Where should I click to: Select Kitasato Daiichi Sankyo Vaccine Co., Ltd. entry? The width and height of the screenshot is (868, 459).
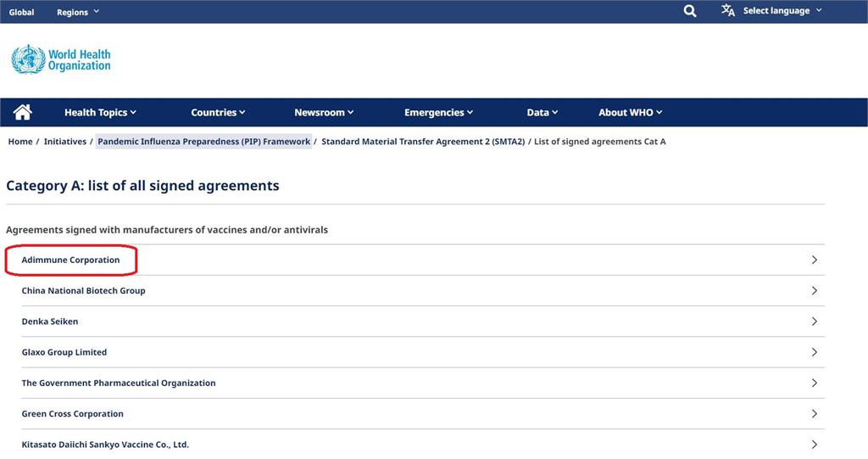(105, 445)
